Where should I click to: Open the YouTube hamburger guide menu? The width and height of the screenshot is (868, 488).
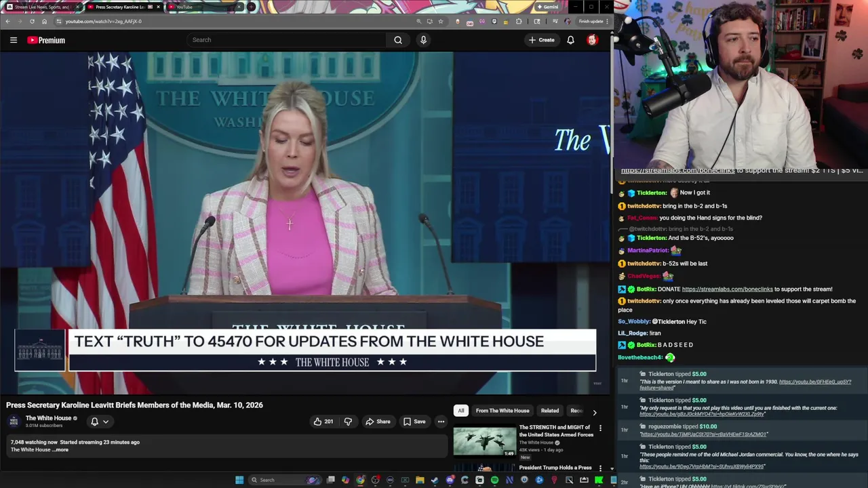tap(14, 40)
